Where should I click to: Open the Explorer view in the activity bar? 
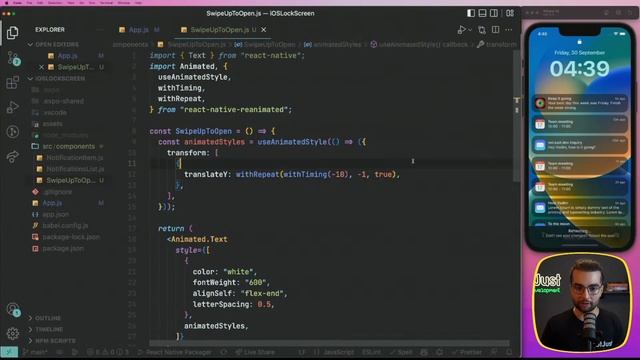13,33
